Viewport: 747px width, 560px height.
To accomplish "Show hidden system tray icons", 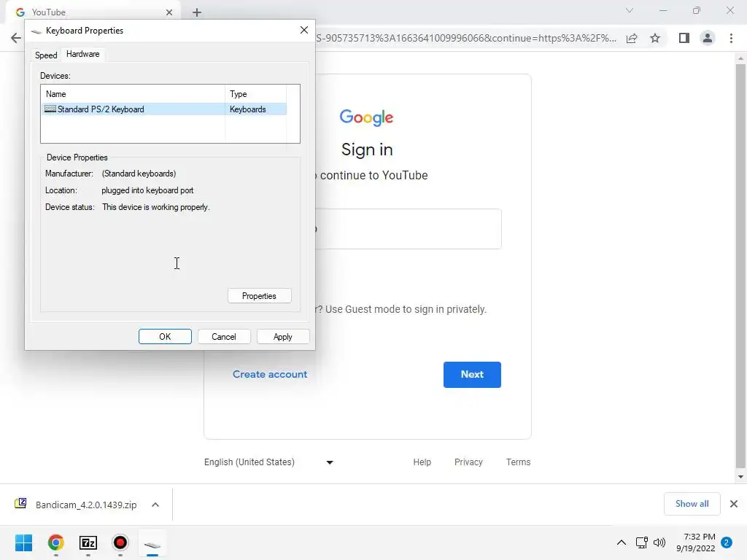I will (622, 542).
